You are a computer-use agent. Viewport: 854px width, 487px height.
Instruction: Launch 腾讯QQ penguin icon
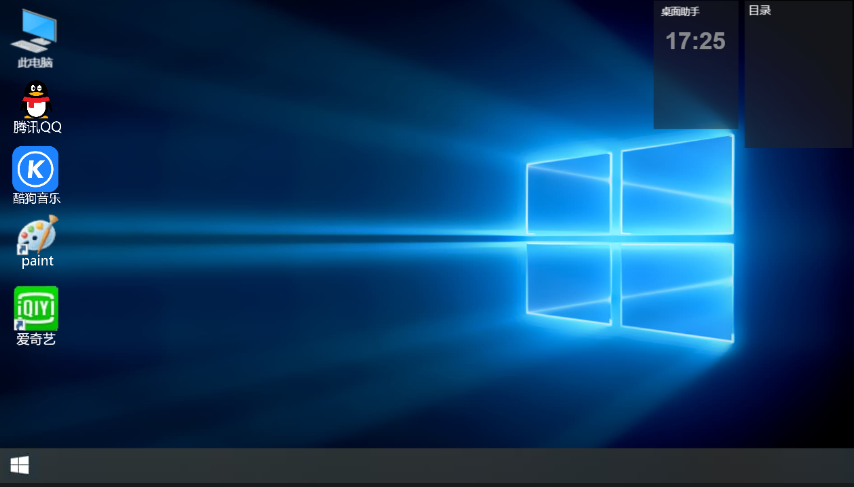click(36, 100)
